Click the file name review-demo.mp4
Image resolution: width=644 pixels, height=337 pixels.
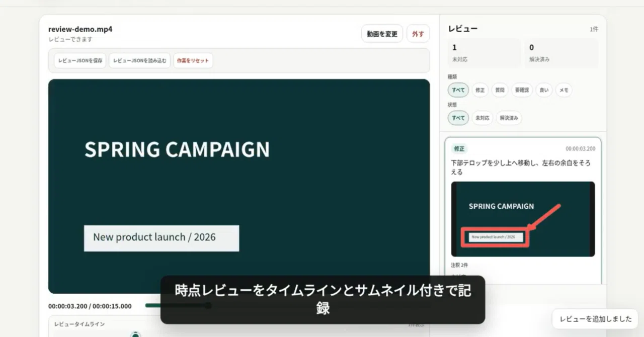click(80, 29)
